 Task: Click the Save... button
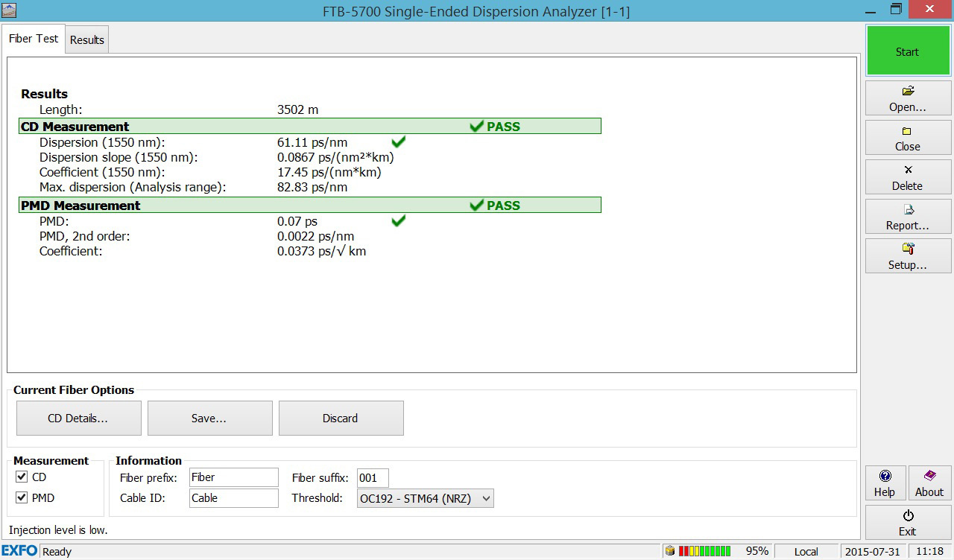coord(209,419)
